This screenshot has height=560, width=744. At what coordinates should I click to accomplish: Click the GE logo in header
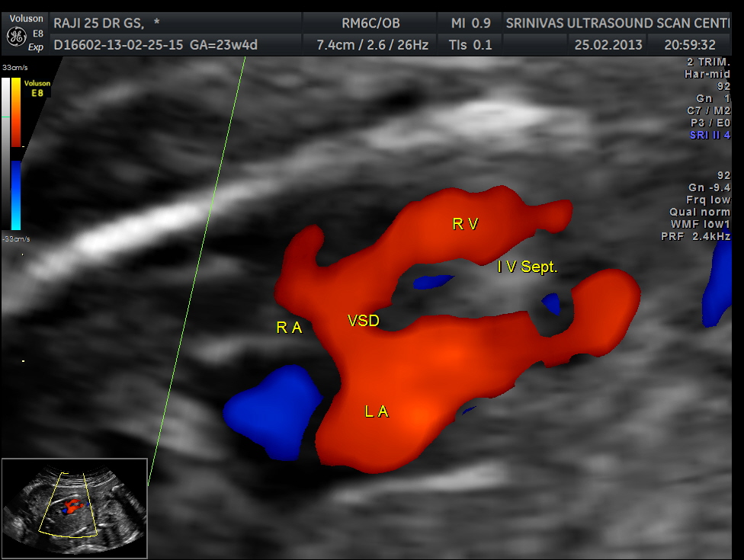[x=17, y=36]
